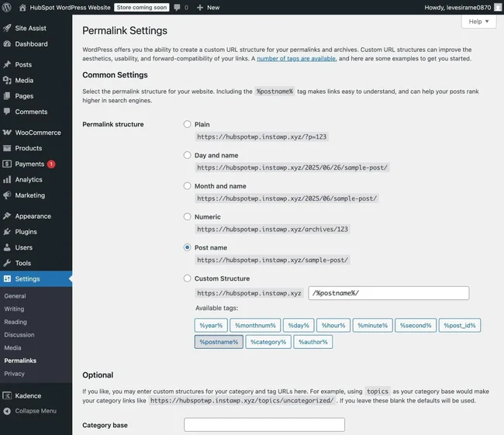The width and height of the screenshot is (504, 435).
Task: Click the plus icon next to New
Action: point(200,8)
